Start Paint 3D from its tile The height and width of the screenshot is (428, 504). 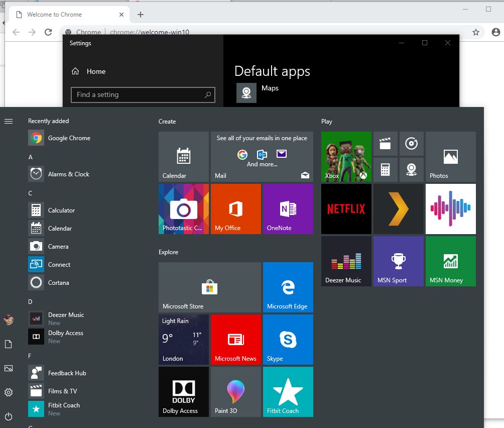point(235,392)
